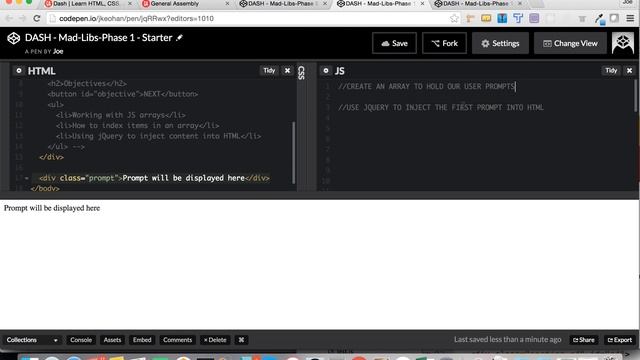The image size is (640, 360).
Task: Fork this pen
Action: tap(444, 43)
